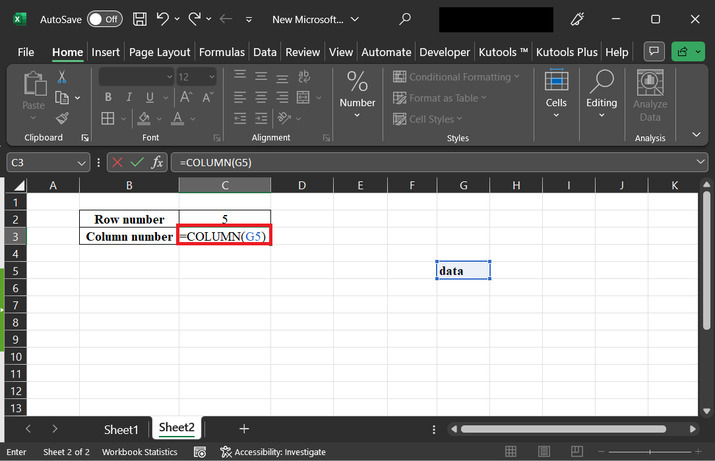The image size is (715, 461).
Task: Increase indent in Alignment group
Action: [261, 119]
